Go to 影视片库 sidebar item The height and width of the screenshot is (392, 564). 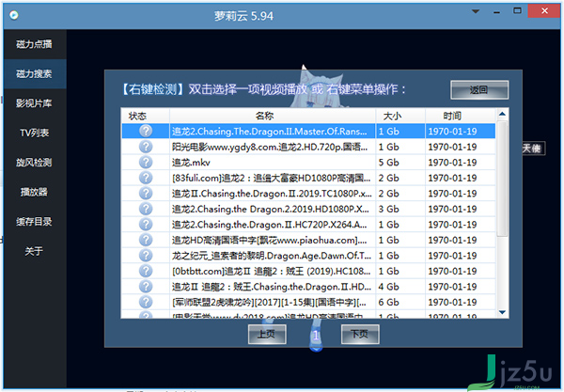click(35, 103)
